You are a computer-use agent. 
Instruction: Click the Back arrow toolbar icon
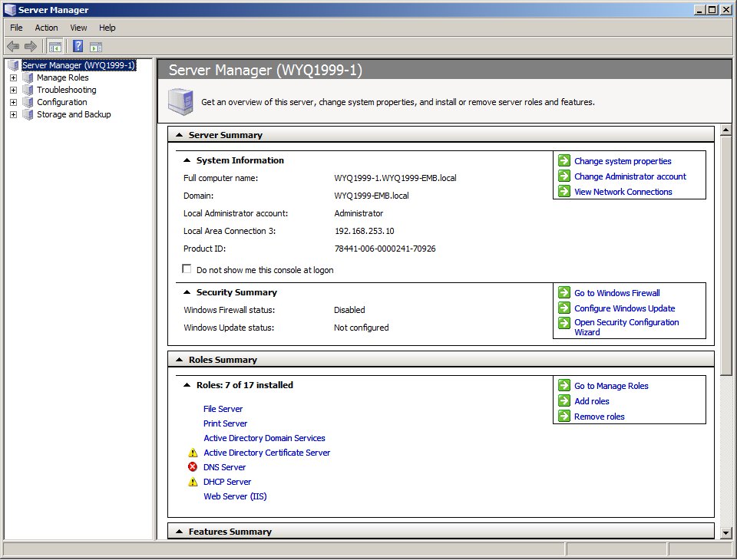pos(13,47)
